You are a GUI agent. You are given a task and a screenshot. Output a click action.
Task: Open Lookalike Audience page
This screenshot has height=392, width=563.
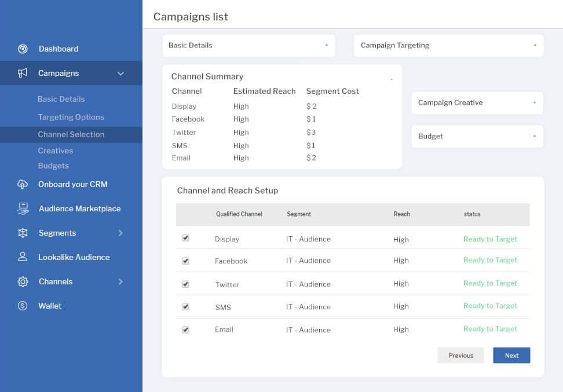(74, 258)
